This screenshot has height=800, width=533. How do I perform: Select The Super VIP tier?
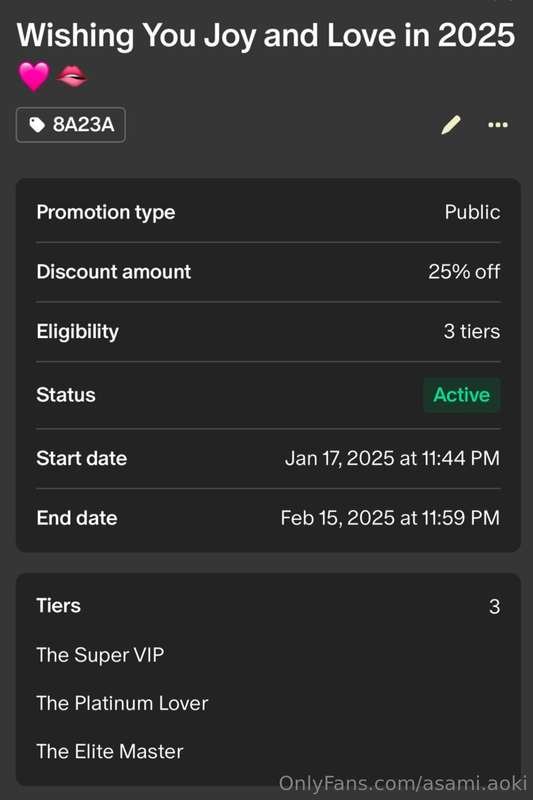coord(100,655)
